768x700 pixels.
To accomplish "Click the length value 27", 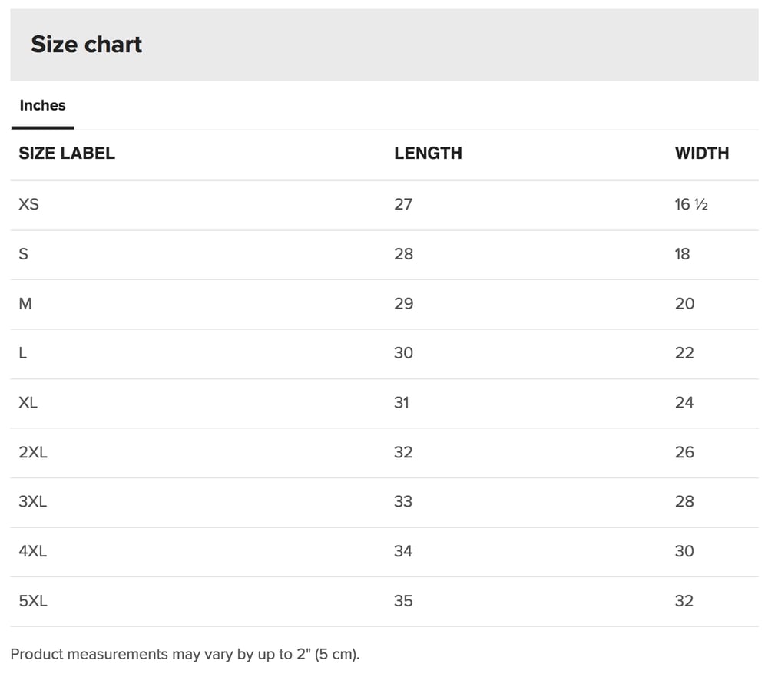I will (403, 204).
